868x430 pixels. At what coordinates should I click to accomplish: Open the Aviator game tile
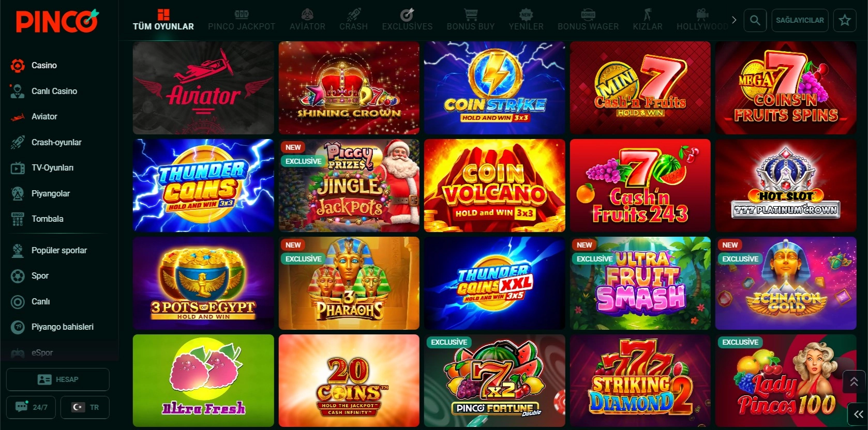(x=203, y=88)
